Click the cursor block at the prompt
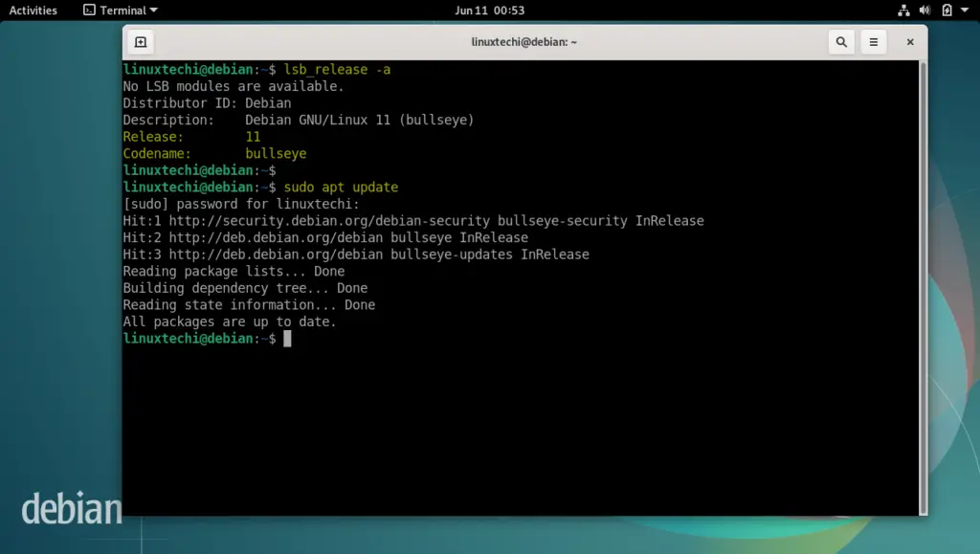 tap(287, 339)
